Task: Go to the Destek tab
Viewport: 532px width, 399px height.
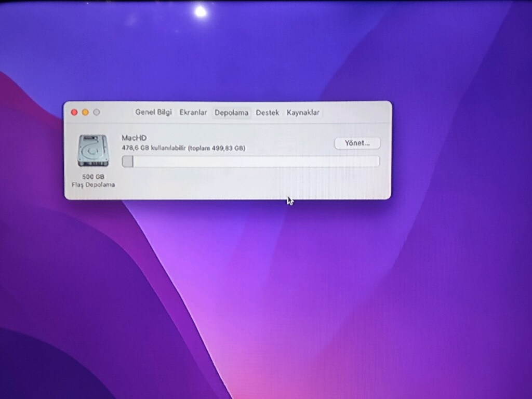Action: click(x=268, y=113)
